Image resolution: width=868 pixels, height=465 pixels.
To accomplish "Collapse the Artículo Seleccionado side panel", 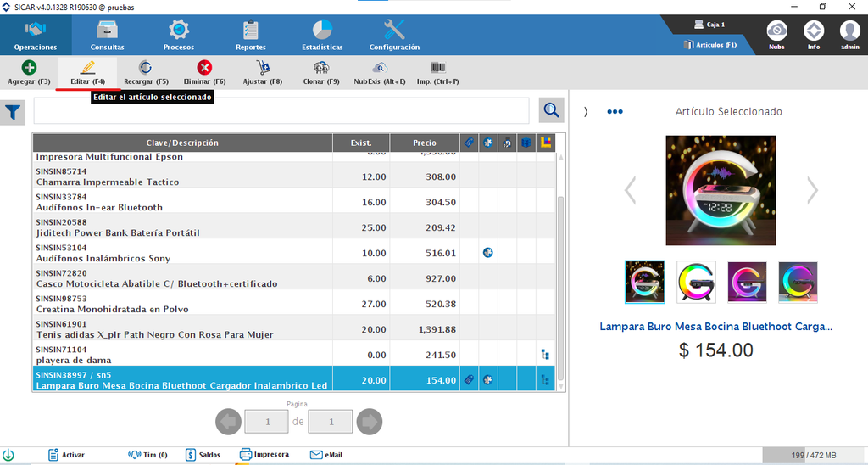I will tap(586, 112).
